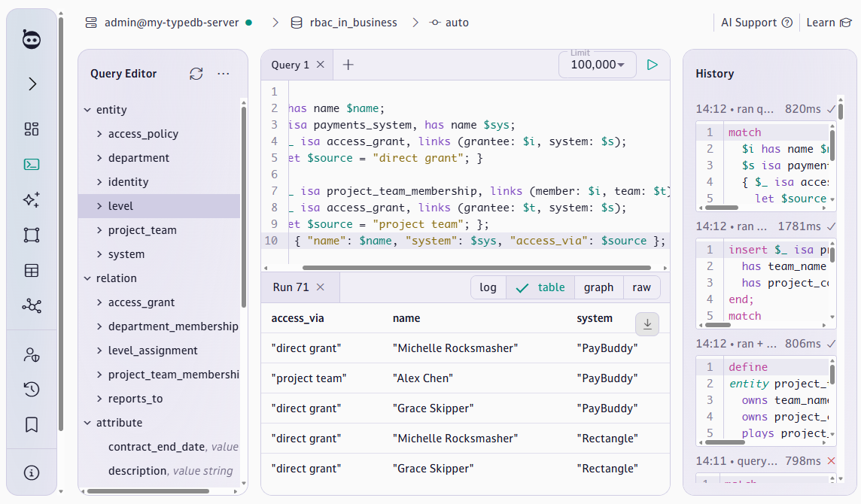Click the auto transaction mode

tap(457, 23)
